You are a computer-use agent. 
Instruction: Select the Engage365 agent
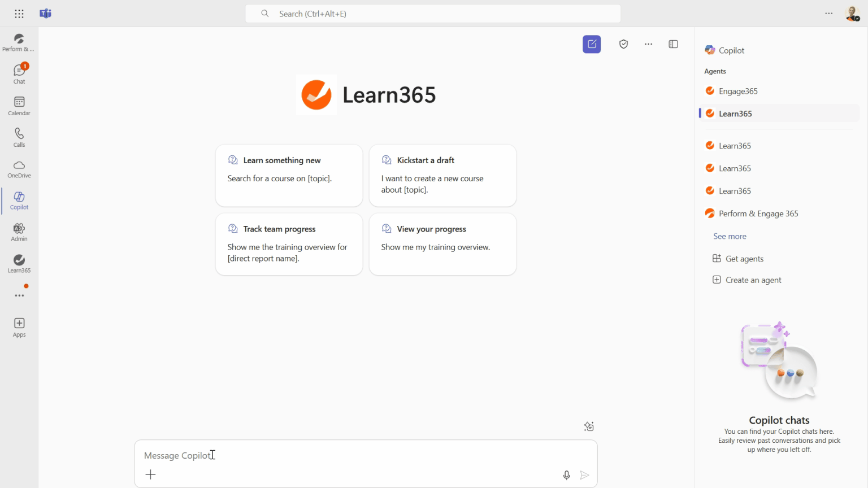[738, 91]
